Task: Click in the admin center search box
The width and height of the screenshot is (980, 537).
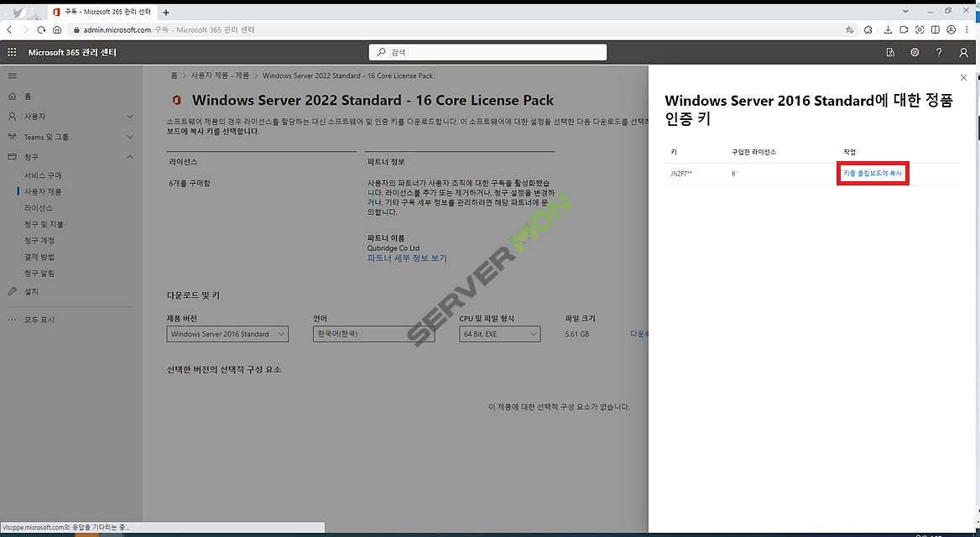Action: [487, 53]
